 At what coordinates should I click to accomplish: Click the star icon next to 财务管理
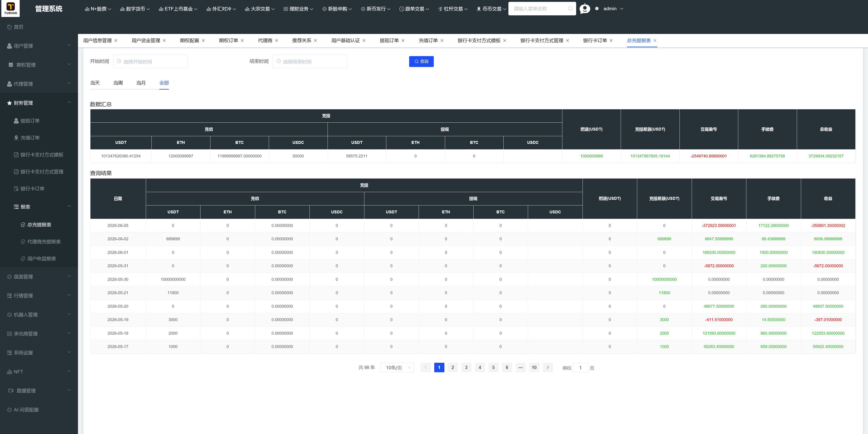(x=9, y=103)
